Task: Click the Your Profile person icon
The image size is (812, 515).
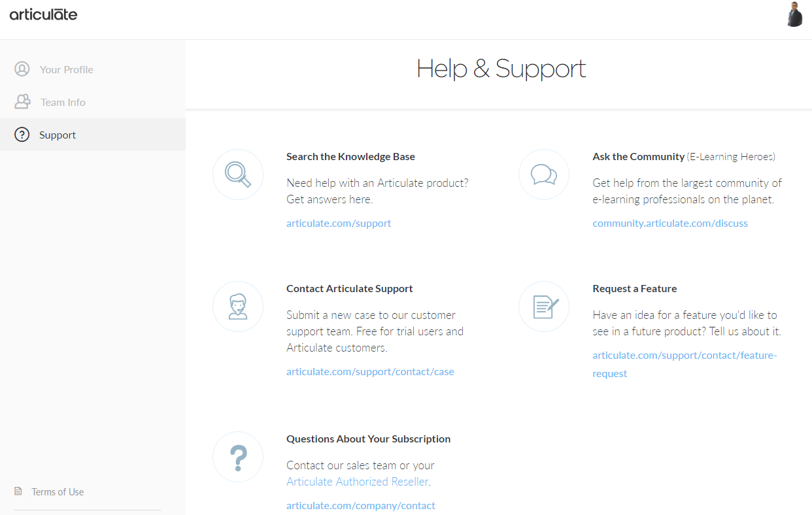Action: (22, 69)
